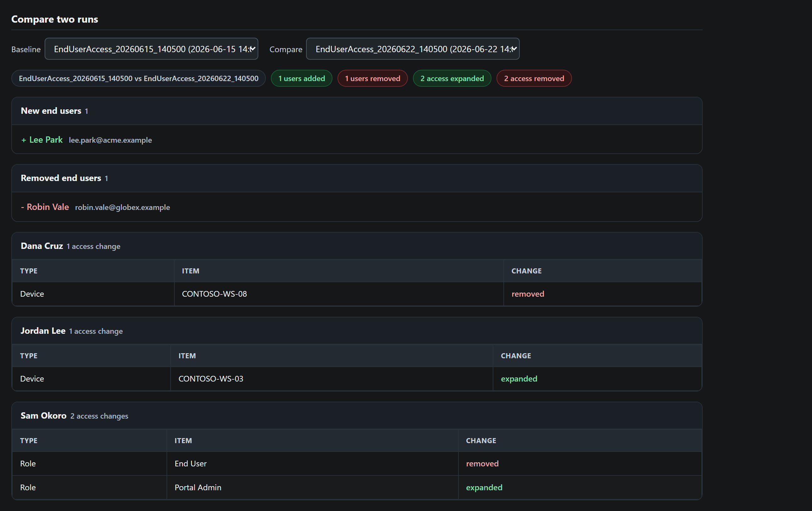
Task: Click lee.park@acme.example email
Action: [x=110, y=140]
